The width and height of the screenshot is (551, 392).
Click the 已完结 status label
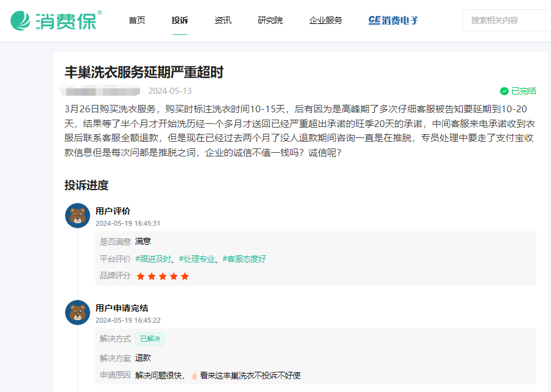(x=523, y=91)
